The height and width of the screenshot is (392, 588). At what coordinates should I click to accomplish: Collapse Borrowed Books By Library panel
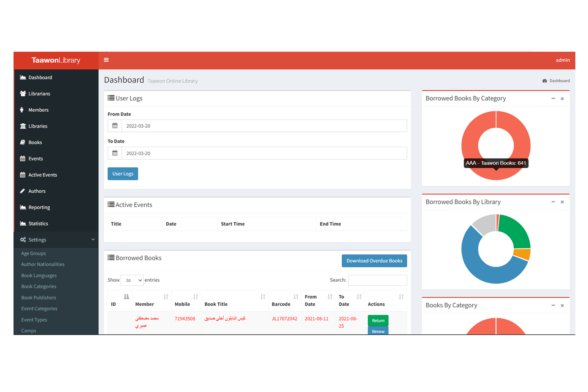coord(553,202)
